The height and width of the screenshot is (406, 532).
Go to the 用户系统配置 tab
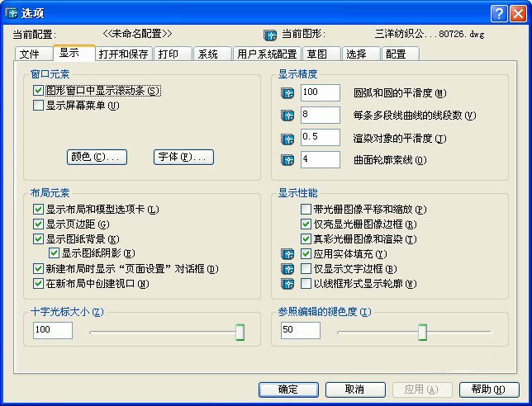pos(267,54)
